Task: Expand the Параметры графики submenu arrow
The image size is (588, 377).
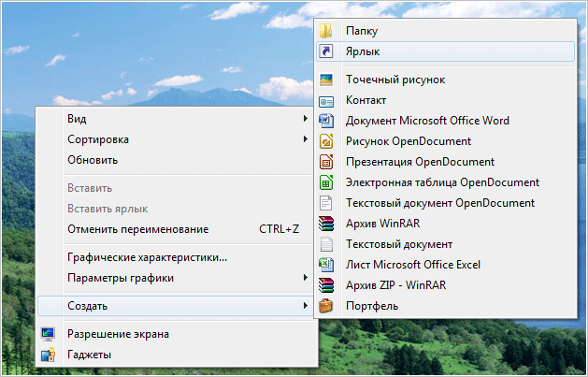Action: [x=306, y=278]
